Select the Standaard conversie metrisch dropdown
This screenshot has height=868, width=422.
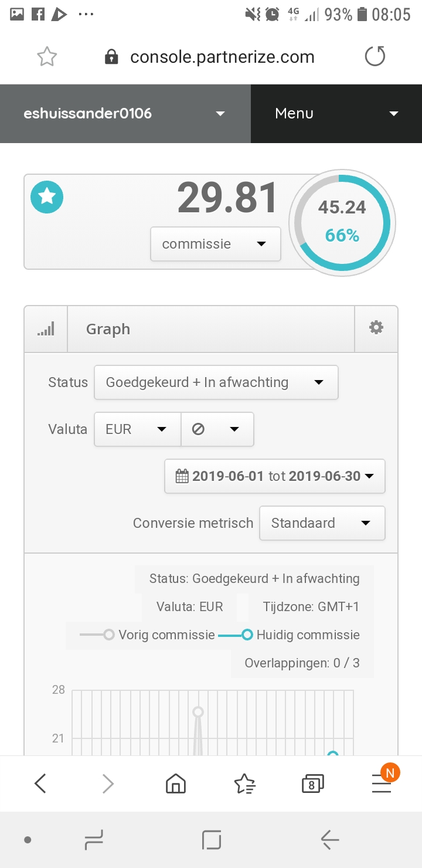click(322, 523)
